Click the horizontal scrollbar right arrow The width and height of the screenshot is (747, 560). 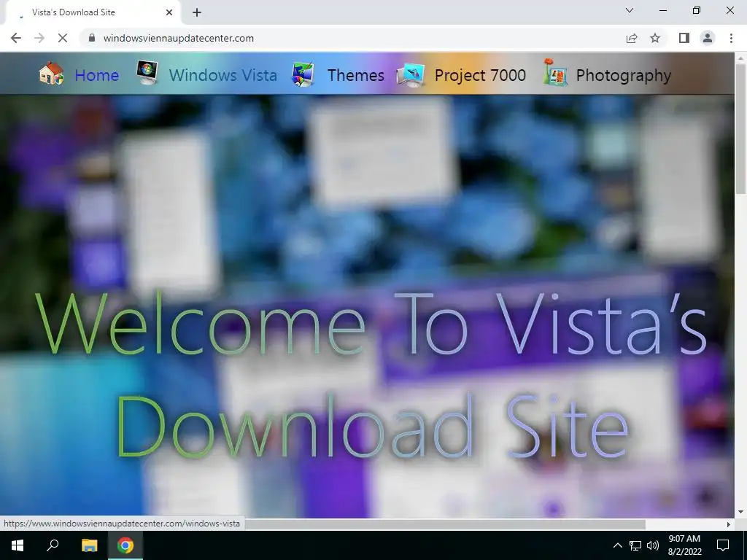729,524
